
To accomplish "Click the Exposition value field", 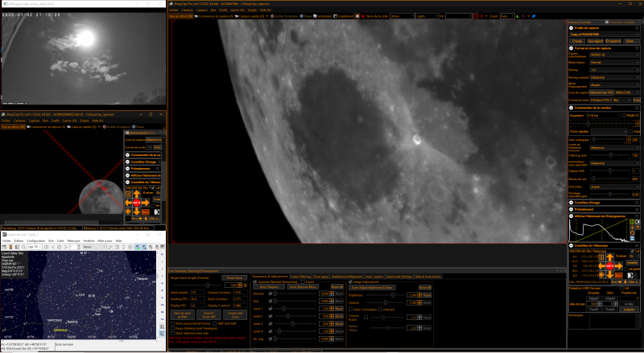I will point(602,115).
